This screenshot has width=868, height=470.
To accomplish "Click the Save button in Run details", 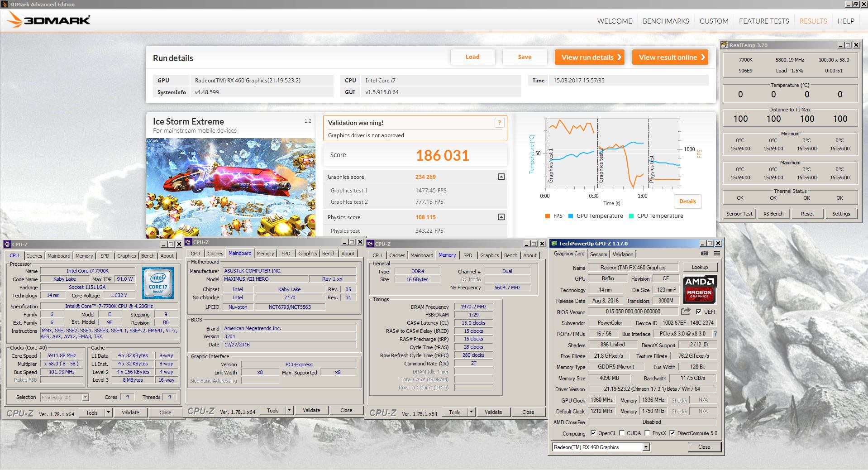I will pos(525,57).
